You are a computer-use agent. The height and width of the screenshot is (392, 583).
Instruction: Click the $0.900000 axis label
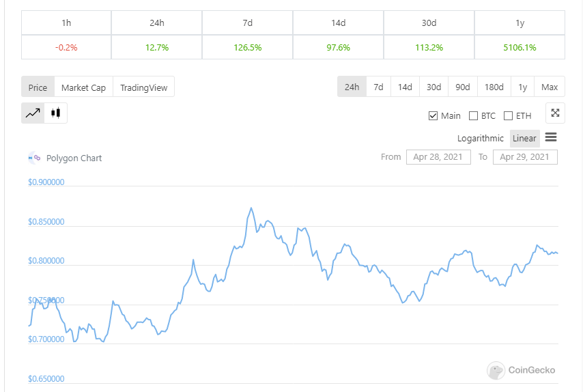(x=46, y=182)
